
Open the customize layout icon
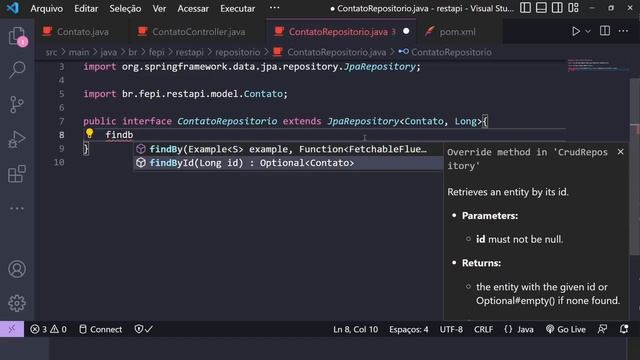[x=573, y=8]
